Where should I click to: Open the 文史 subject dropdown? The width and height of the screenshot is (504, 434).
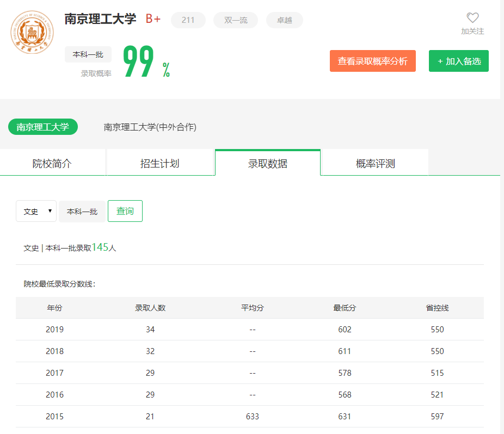[36, 211]
